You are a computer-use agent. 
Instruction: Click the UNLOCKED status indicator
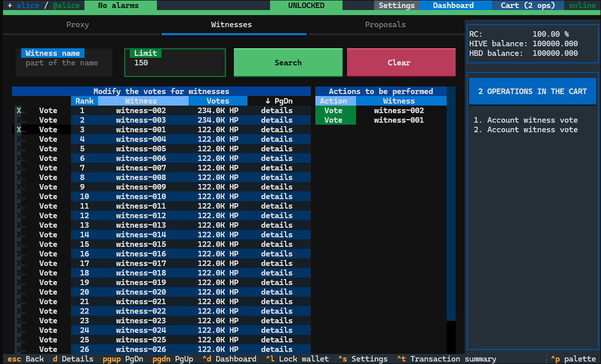coord(306,6)
